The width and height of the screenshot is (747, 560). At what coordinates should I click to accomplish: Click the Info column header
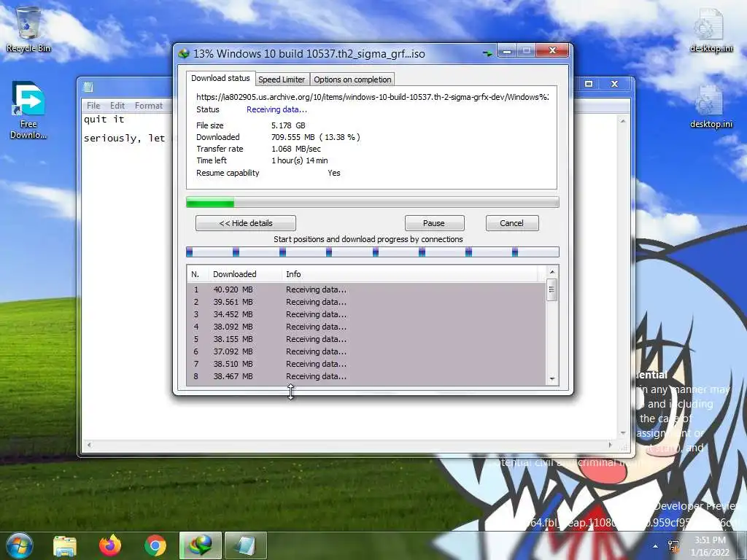tap(410, 274)
